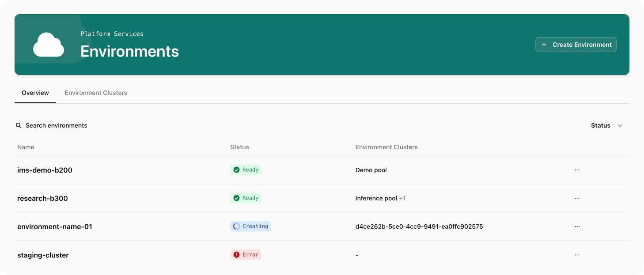Open the more options menu for research-b300
The height and width of the screenshot is (275, 644).
pyautogui.click(x=577, y=198)
